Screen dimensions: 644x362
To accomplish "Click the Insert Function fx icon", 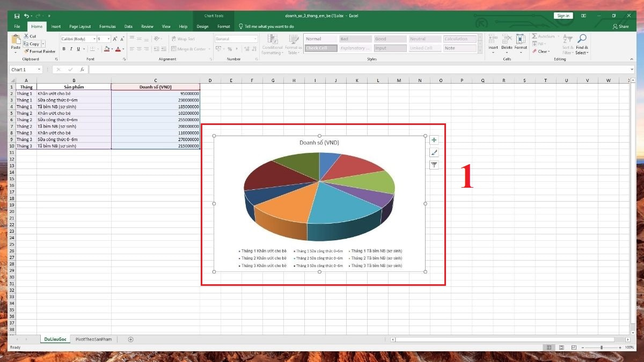I will [x=82, y=70].
